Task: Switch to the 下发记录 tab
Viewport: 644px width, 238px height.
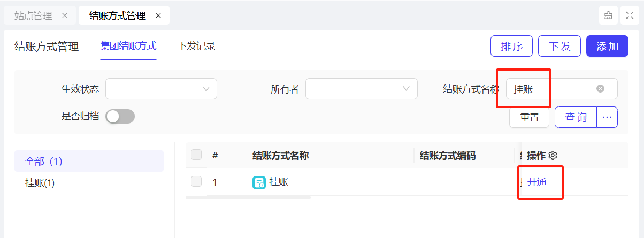Action: pyautogui.click(x=196, y=46)
